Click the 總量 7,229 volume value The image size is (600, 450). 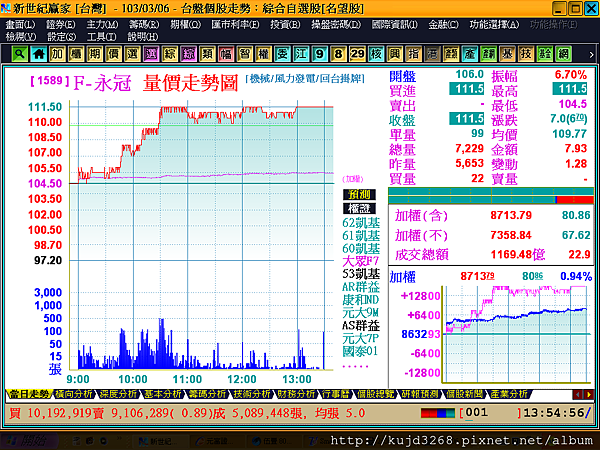[470, 148]
